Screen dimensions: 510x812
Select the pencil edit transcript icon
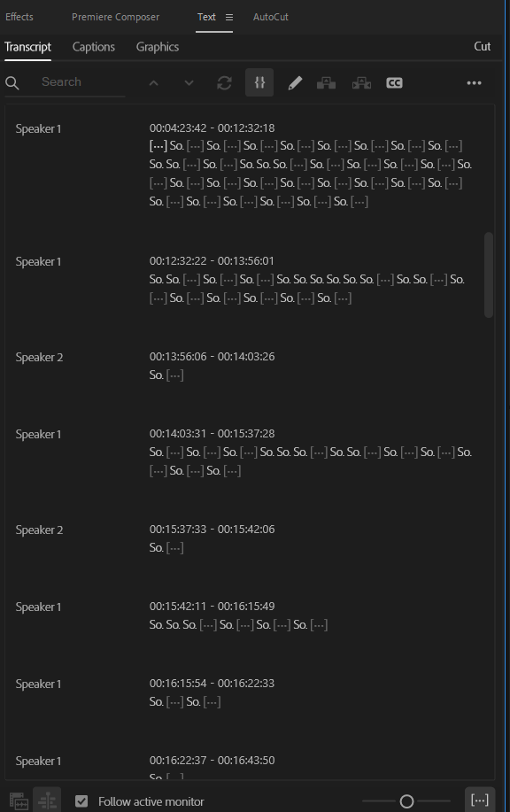click(295, 82)
